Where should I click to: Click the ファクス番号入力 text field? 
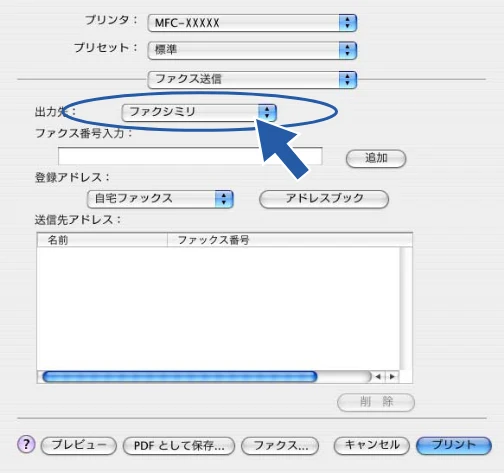190,156
